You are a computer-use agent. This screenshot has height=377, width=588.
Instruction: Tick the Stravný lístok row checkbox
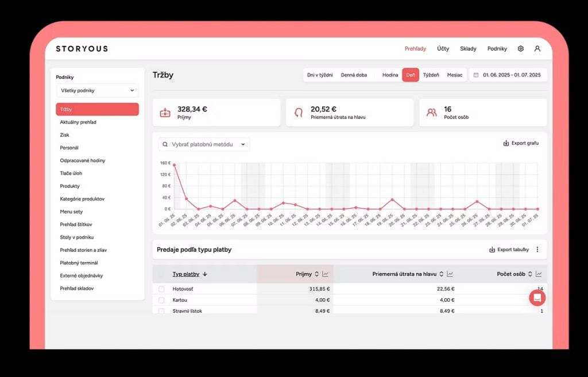(x=161, y=311)
